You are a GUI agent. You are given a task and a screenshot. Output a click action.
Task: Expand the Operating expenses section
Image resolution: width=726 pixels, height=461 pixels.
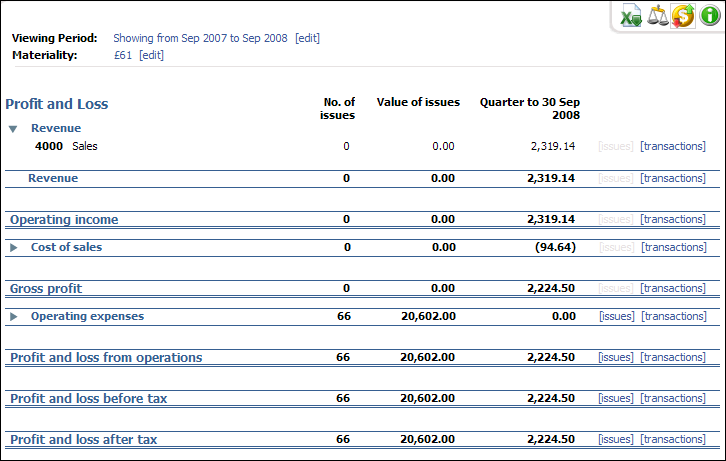[x=13, y=317]
